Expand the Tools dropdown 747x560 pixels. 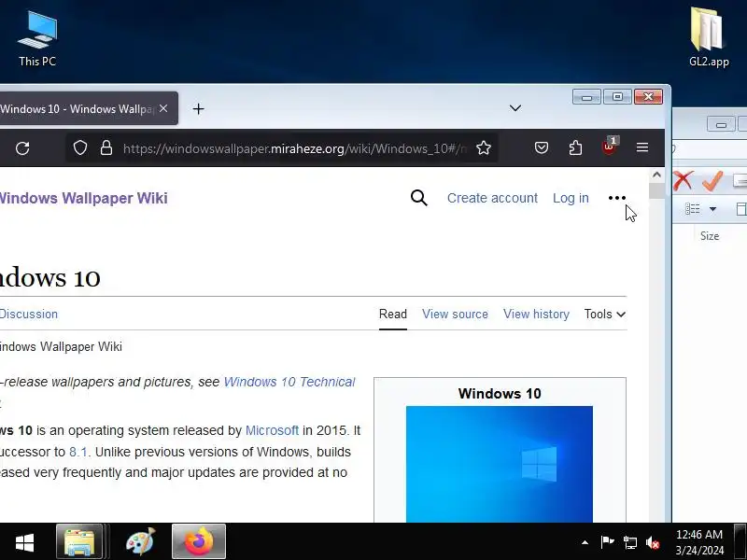click(605, 315)
